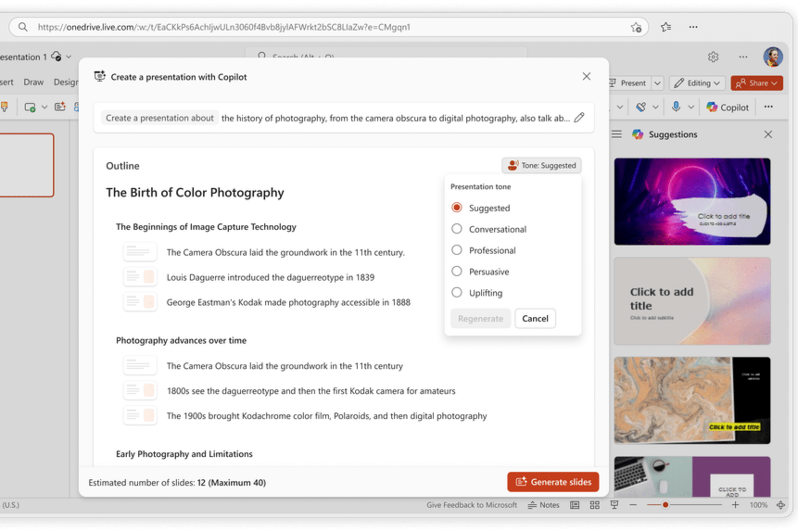Select the Suggested tone radio button
This screenshot has width=798, height=532.
456,207
